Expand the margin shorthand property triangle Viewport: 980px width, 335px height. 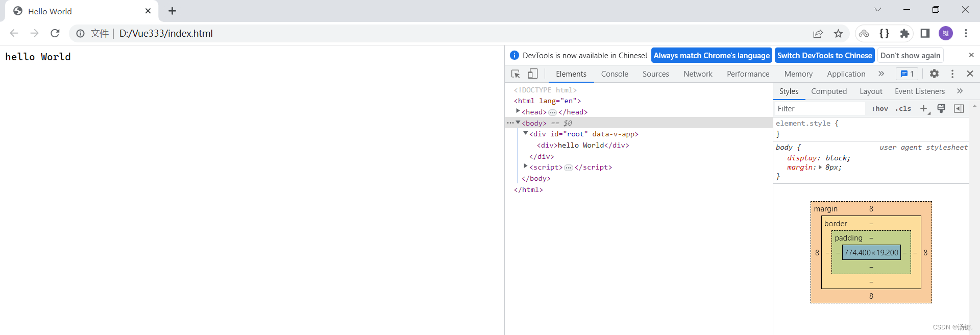coord(820,167)
